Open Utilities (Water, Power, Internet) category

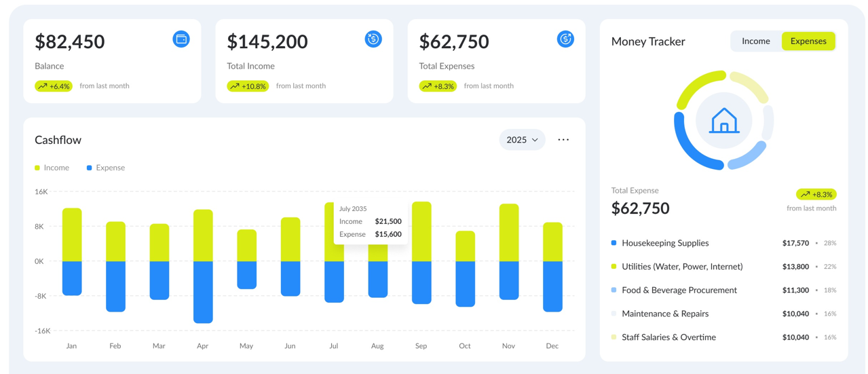[x=682, y=267]
